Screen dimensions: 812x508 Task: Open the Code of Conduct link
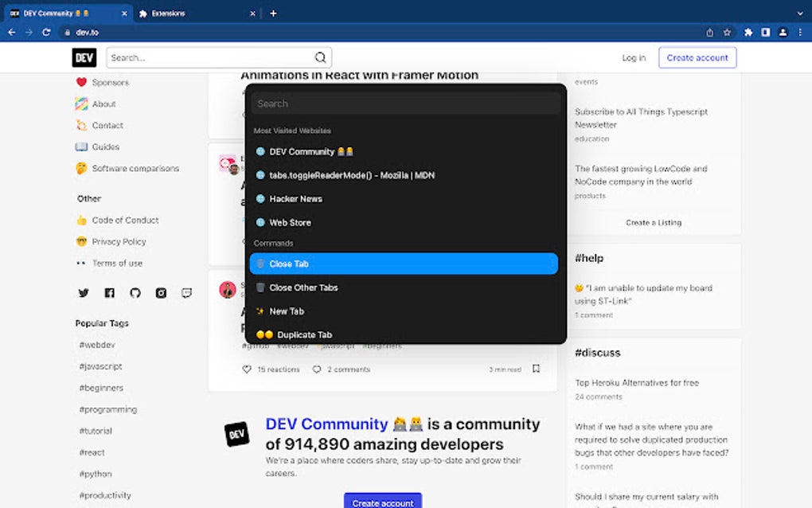pyautogui.click(x=125, y=220)
